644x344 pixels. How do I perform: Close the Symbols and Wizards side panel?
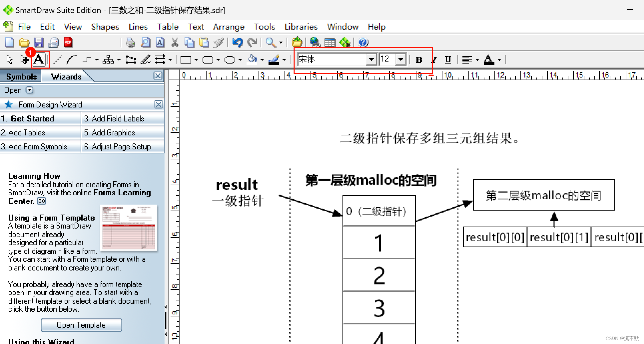158,76
